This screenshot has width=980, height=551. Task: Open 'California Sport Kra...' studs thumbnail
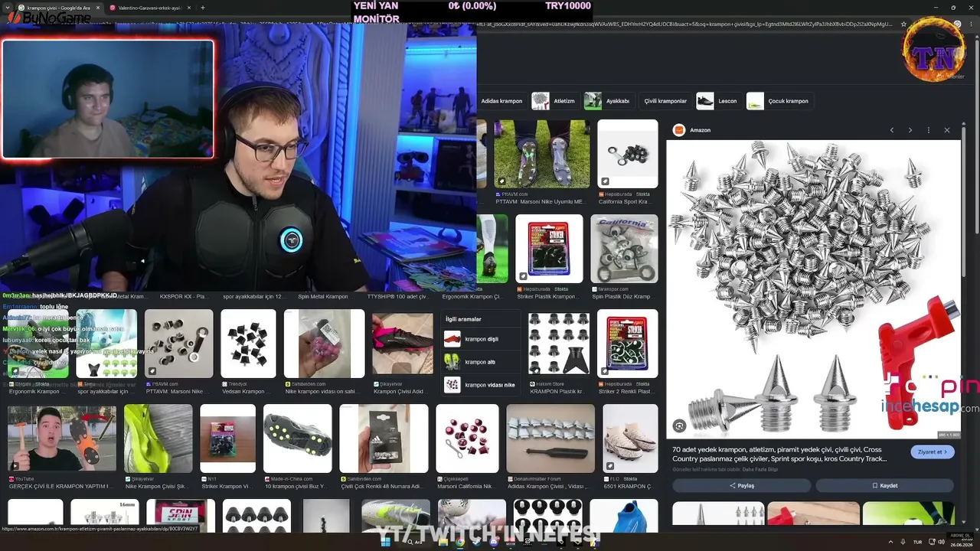pos(628,154)
